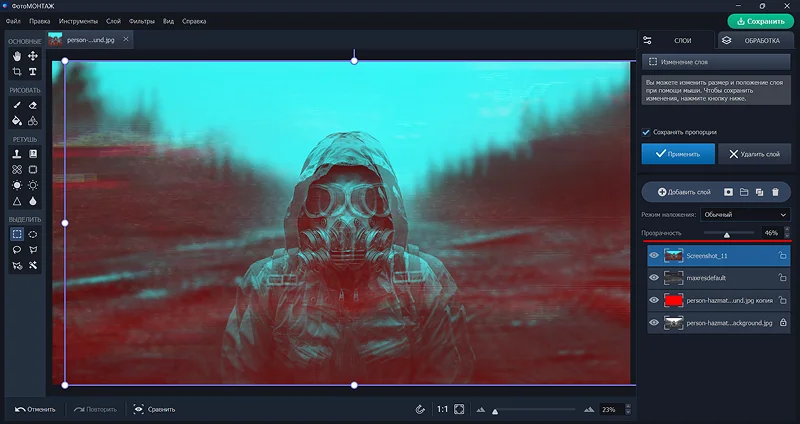This screenshot has height=424, width=800.
Task: Open the Вид menu
Action: (x=168, y=21)
